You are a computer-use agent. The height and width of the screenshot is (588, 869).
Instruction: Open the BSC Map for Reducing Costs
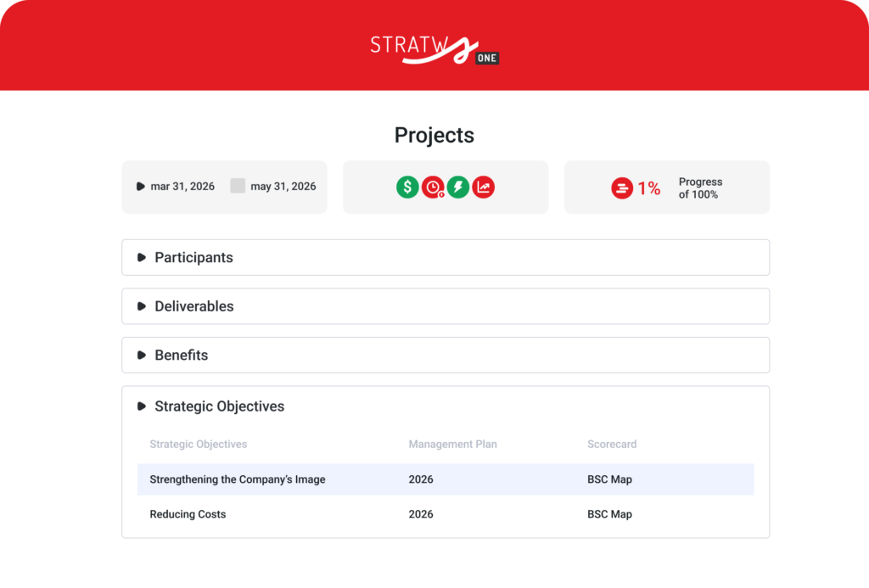click(x=609, y=514)
